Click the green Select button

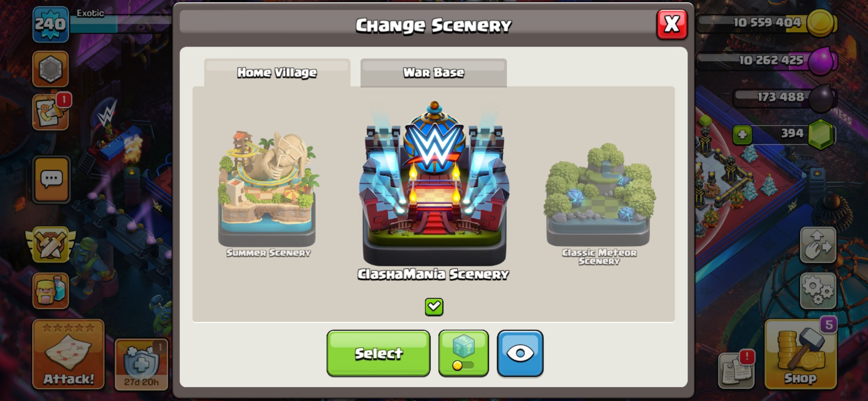click(378, 353)
